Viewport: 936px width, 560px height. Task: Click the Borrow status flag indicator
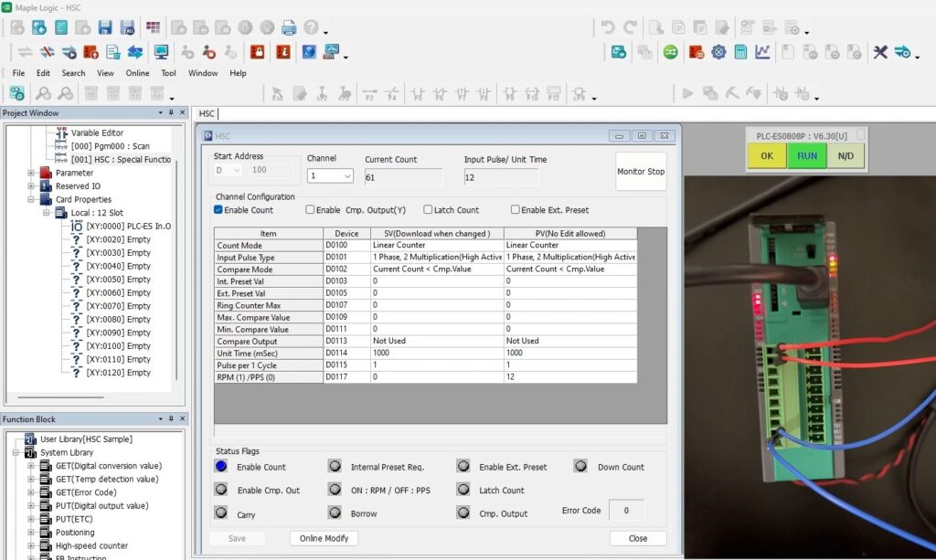(335, 512)
